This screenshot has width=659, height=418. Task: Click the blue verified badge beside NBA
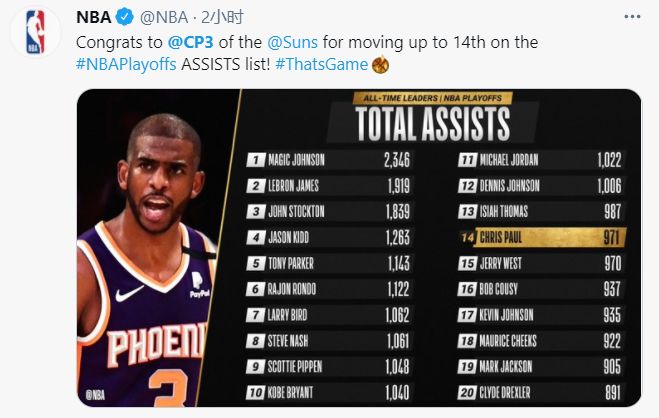coord(124,18)
